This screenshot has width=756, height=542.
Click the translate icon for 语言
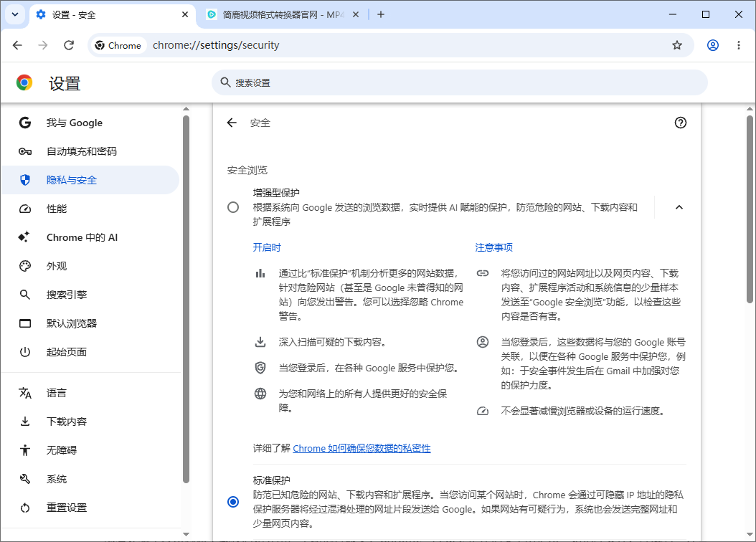[x=25, y=393]
